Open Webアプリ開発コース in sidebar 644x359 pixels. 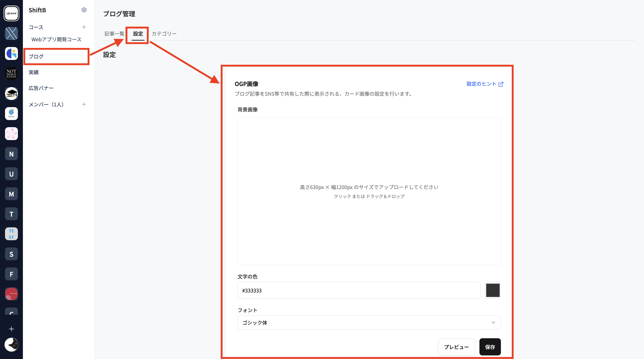[x=56, y=40]
